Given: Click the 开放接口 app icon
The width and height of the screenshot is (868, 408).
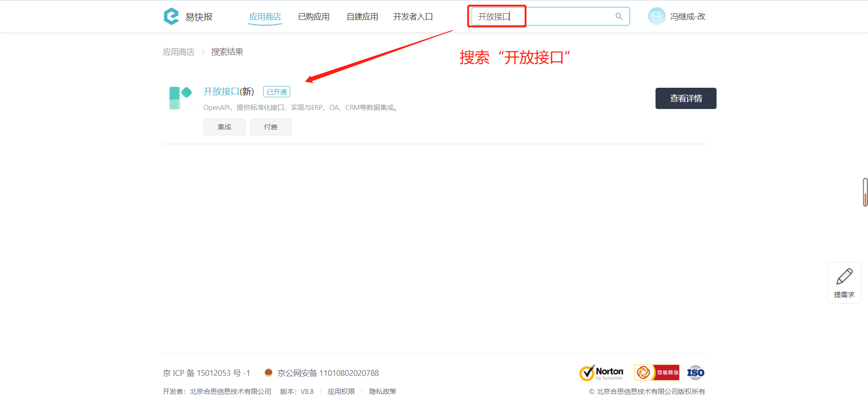Looking at the screenshot, I should pyautogui.click(x=180, y=98).
